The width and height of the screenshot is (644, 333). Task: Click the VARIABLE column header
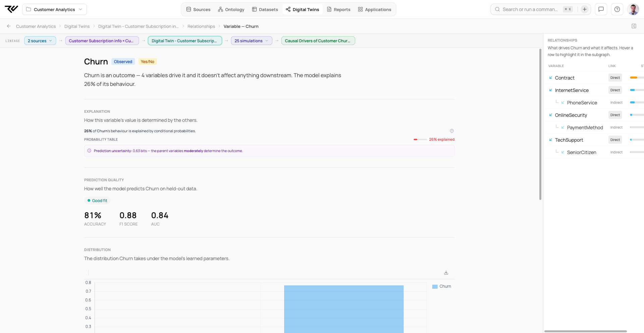point(556,66)
